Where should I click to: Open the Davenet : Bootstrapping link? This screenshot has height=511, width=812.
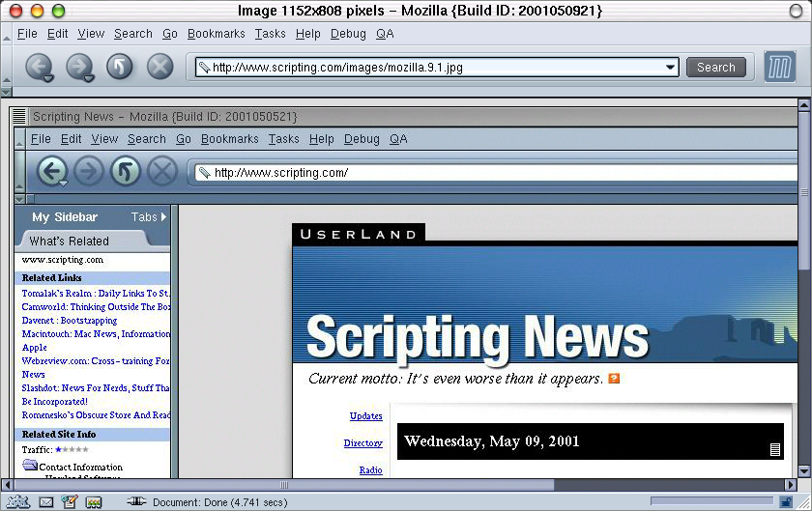point(70,320)
